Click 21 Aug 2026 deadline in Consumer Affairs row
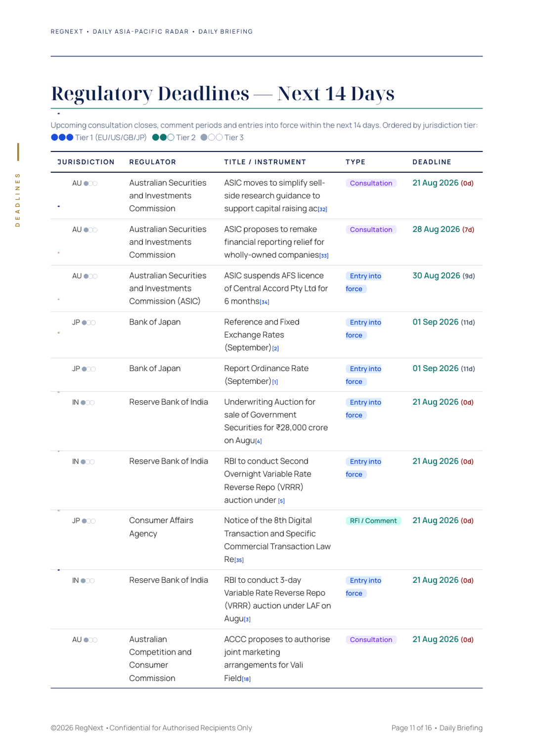The width and height of the screenshot is (534, 756). (x=443, y=520)
